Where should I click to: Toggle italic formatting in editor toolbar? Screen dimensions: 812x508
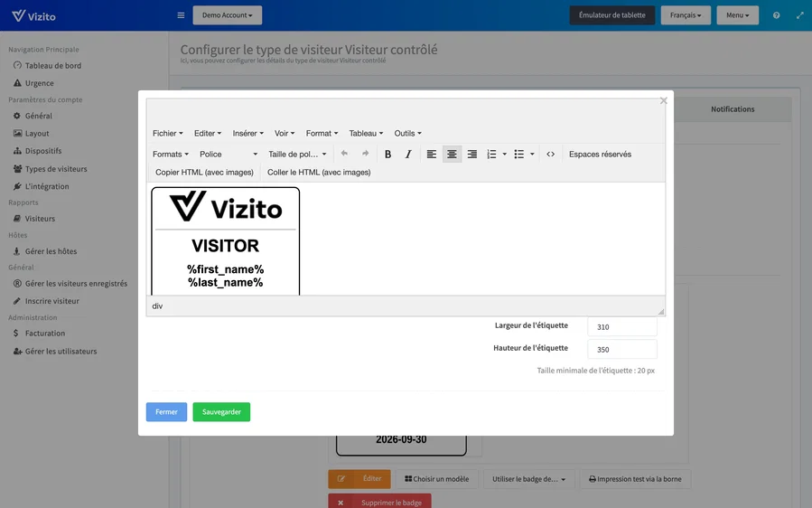coord(408,154)
